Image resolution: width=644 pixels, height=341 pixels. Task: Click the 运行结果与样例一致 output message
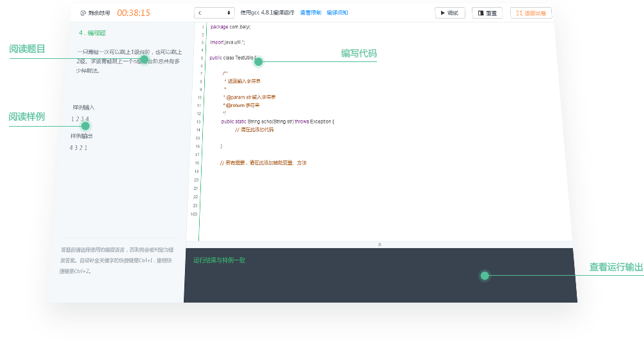coord(219,260)
